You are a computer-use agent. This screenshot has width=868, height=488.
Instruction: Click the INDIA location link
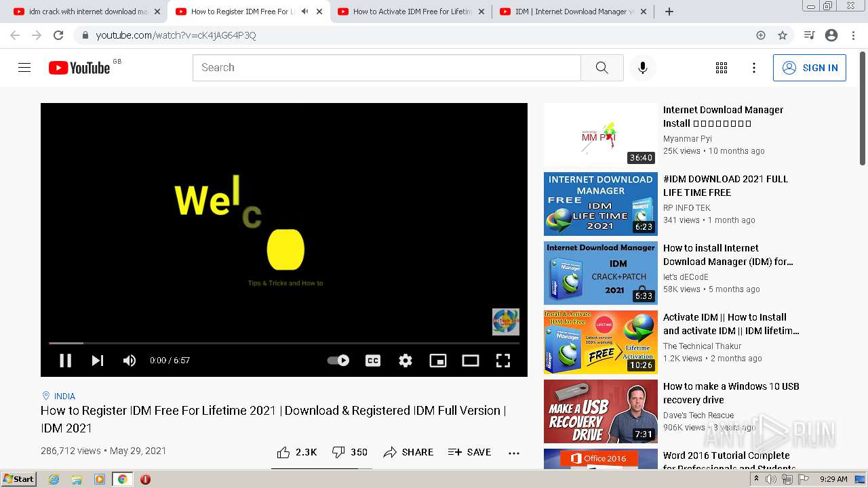tap(64, 396)
